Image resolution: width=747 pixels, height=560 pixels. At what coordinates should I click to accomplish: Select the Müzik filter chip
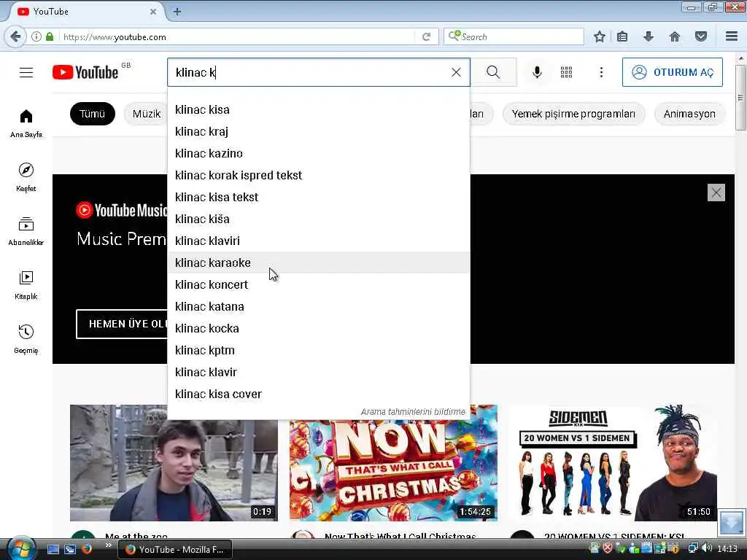click(146, 114)
